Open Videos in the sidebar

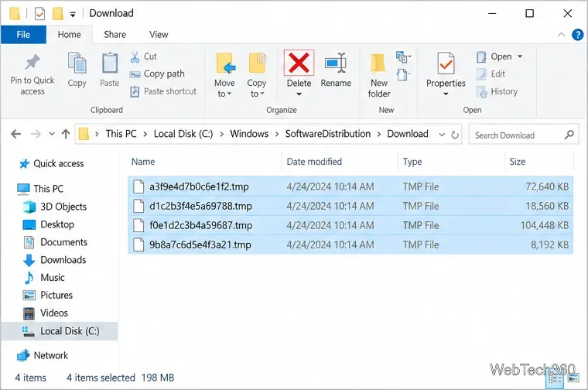(46, 313)
